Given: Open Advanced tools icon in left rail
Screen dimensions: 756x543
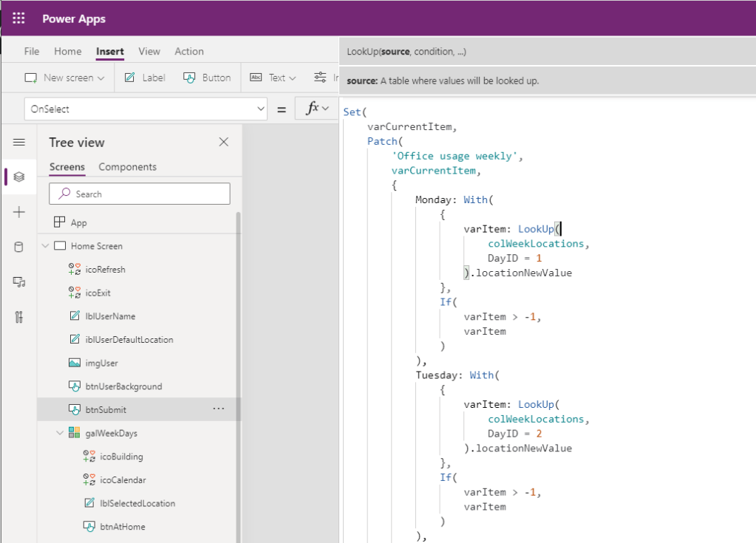Looking at the screenshot, I should [19, 317].
